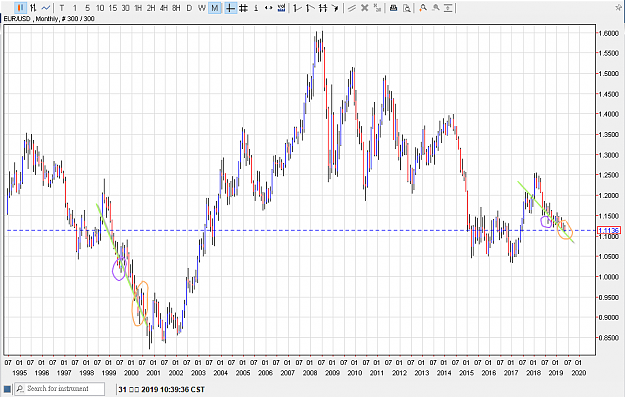
Task: Click the delete X icon
Action: pos(364,8)
